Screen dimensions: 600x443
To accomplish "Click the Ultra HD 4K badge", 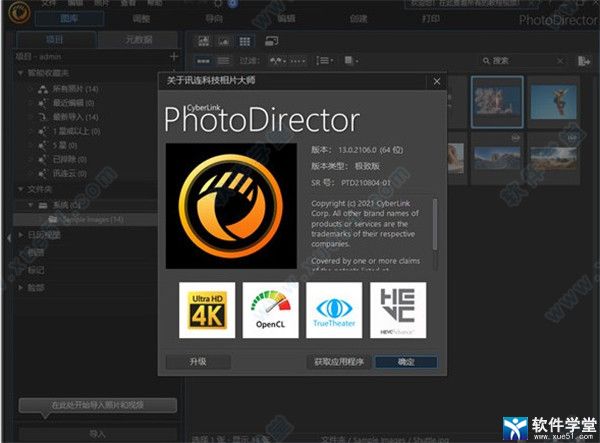I will [207, 310].
